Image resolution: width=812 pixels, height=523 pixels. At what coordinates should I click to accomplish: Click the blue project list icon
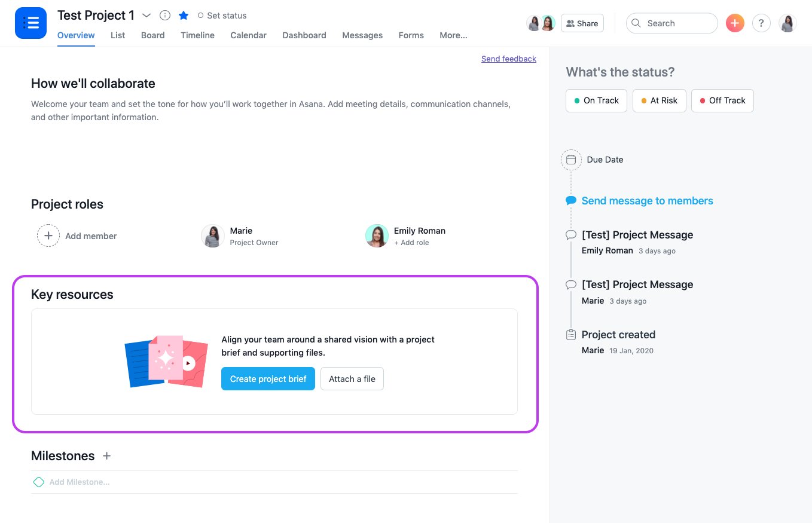[x=30, y=23]
